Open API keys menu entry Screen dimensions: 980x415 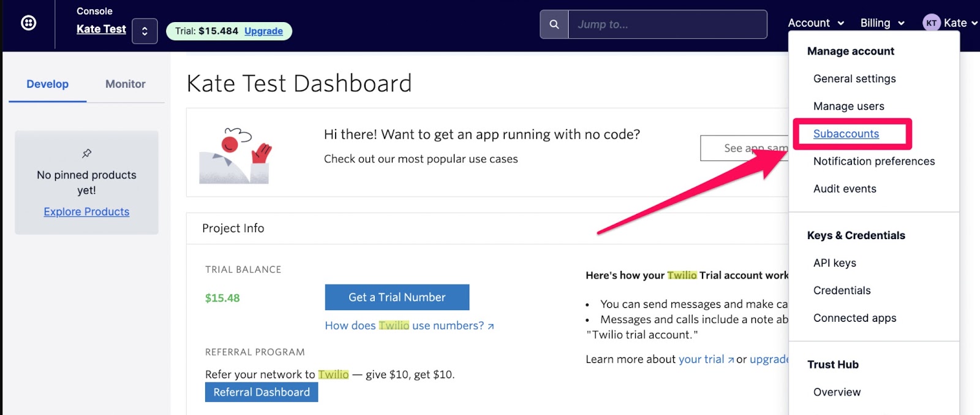[x=835, y=263]
